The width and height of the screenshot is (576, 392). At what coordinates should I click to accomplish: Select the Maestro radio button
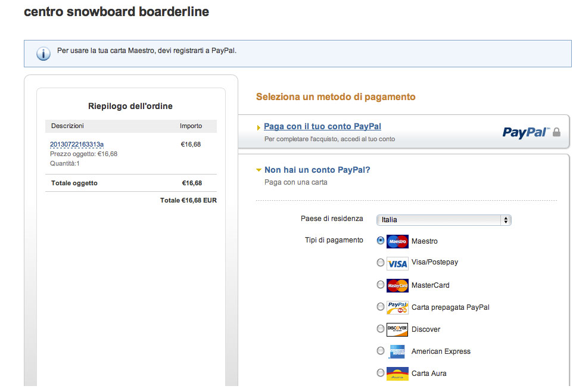[x=381, y=240]
